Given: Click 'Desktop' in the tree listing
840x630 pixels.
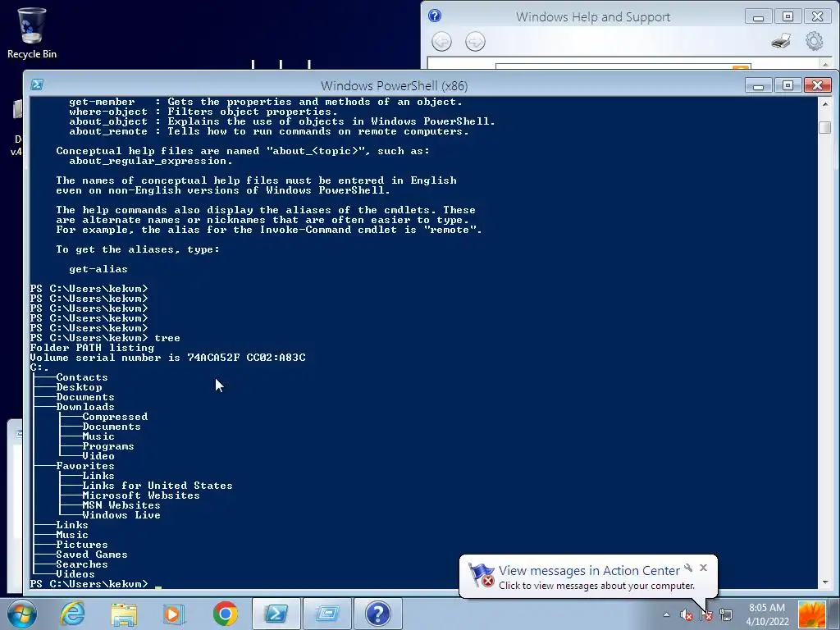Looking at the screenshot, I should tap(79, 387).
